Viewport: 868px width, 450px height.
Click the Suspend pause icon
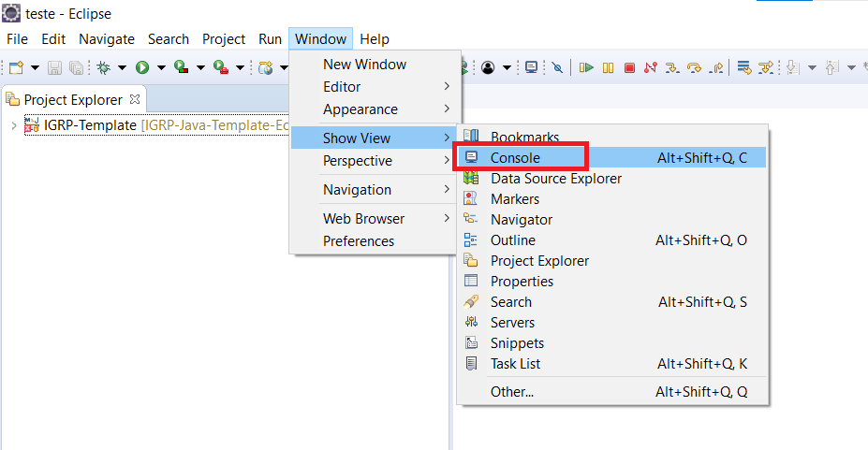[608, 67]
